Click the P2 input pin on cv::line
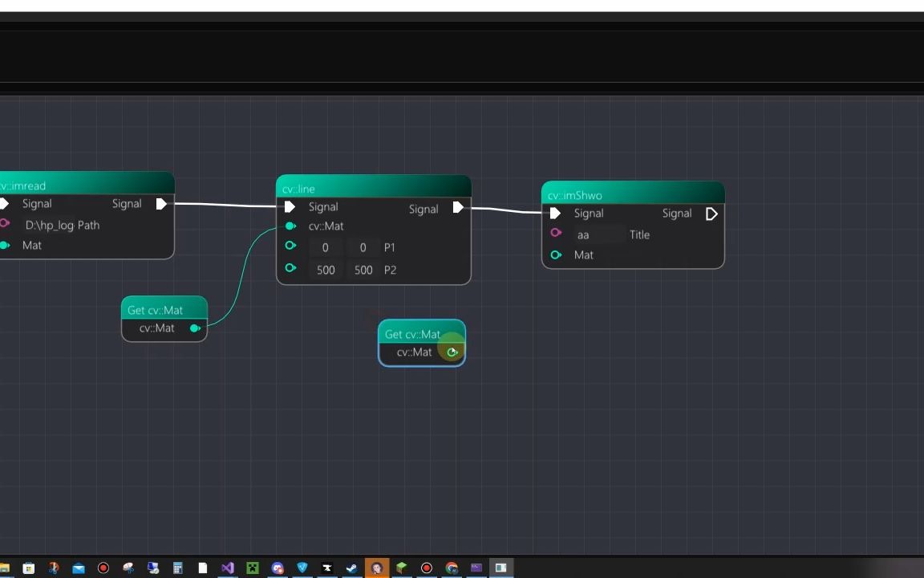 click(290, 268)
